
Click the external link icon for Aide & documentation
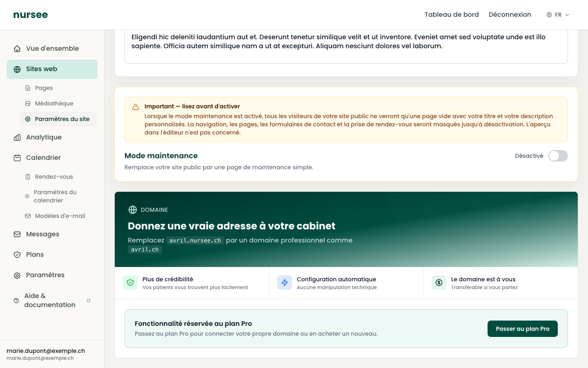tap(89, 301)
